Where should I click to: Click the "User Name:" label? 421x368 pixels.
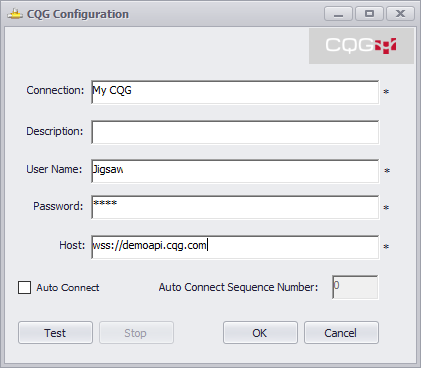54,169
